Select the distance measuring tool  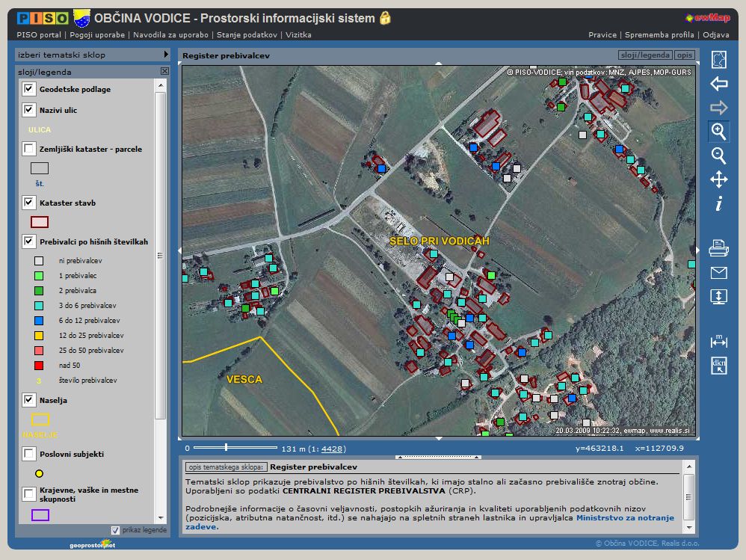pos(718,341)
